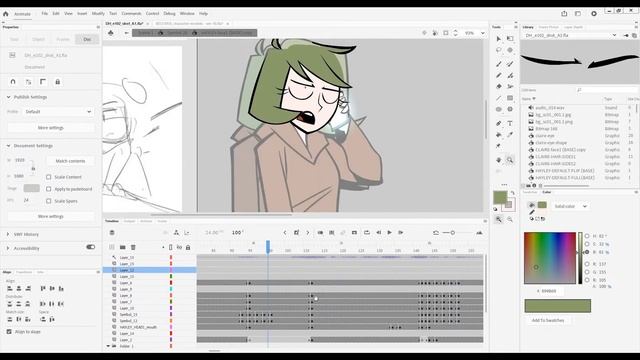Select the Line tool
The height and width of the screenshot is (360, 640).
click(498, 98)
